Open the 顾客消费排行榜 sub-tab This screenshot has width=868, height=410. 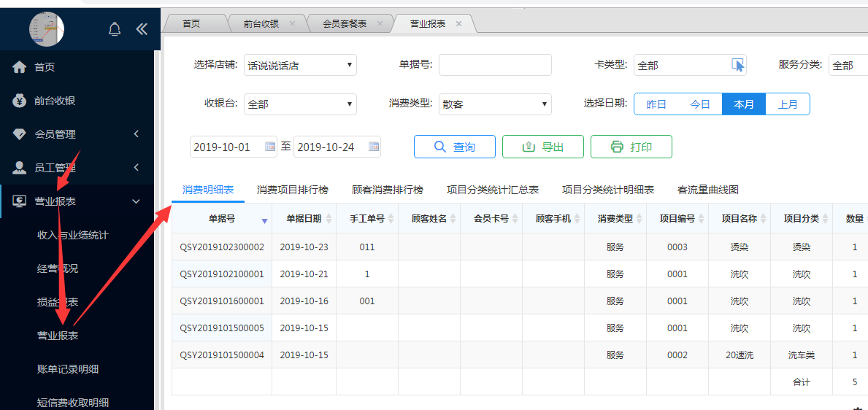(388, 190)
